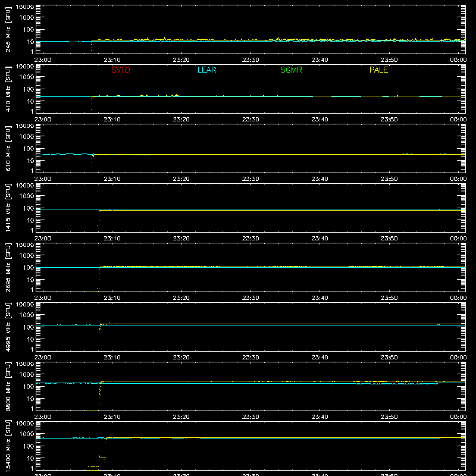Click the 10 y-axis label on 1415 MHz plot
The image size is (476, 476).
click(x=30, y=220)
